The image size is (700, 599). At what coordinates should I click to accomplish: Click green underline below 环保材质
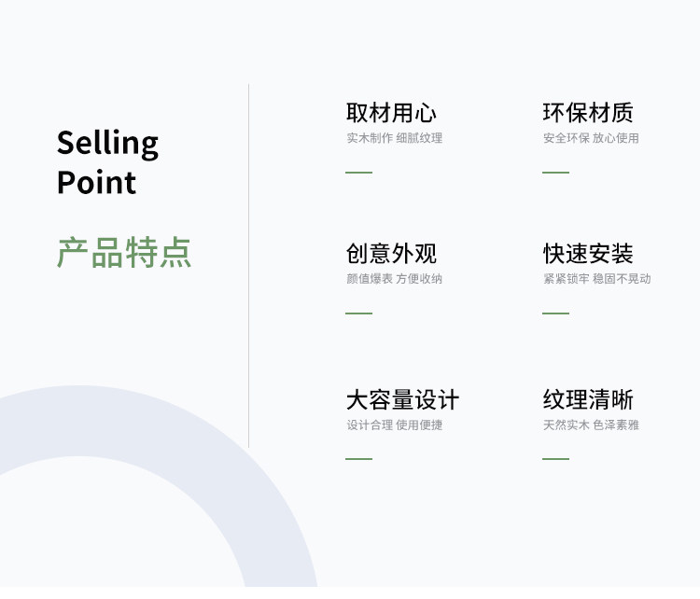(x=556, y=173)
